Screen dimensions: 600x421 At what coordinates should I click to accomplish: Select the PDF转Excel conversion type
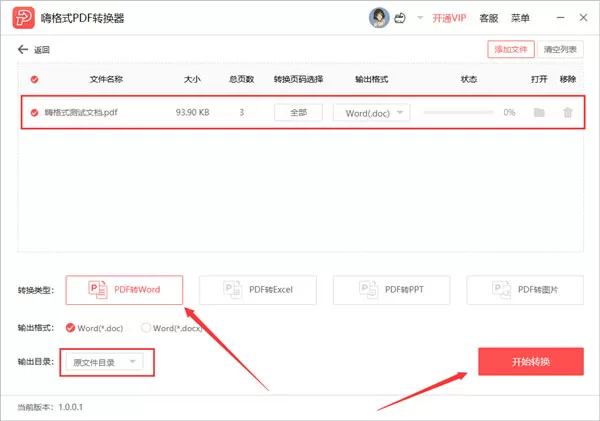(x=258, y=290)
